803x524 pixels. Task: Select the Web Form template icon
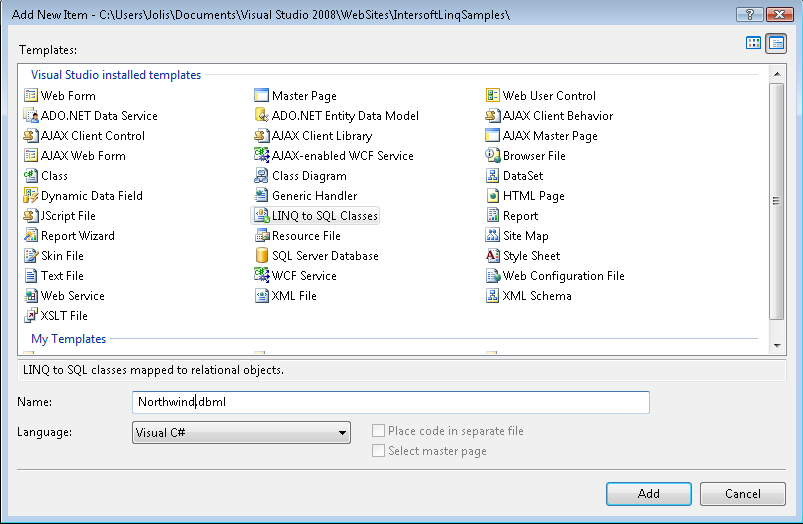31,95
